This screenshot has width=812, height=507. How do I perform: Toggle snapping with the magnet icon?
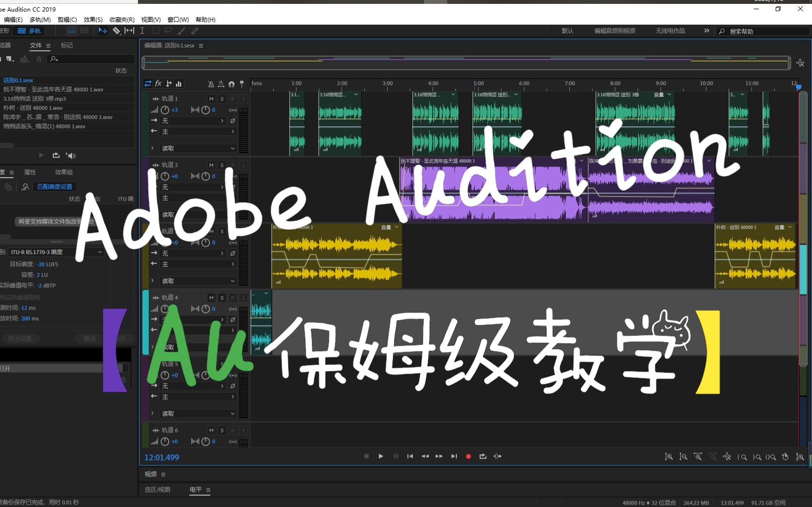232,84
